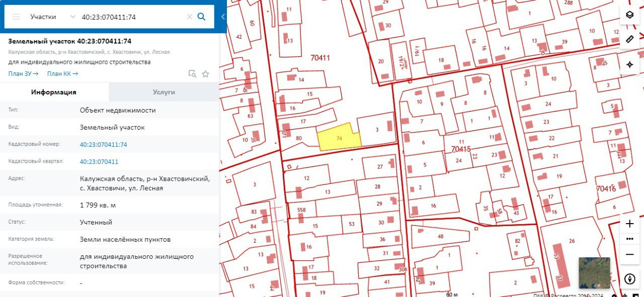Click the 'Кадастровый квартал:' field label

tap(33, 161)
